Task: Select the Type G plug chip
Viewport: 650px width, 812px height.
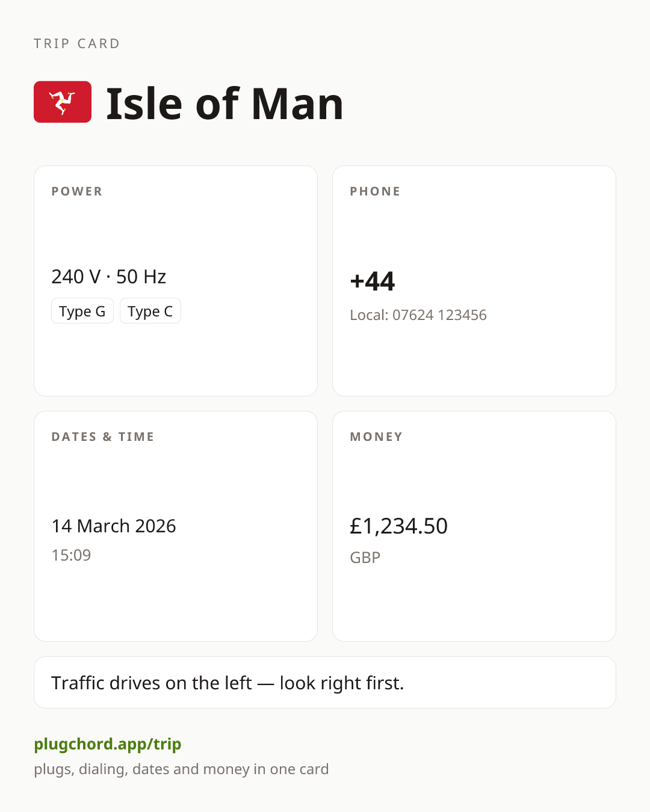Action: (82, 311)
